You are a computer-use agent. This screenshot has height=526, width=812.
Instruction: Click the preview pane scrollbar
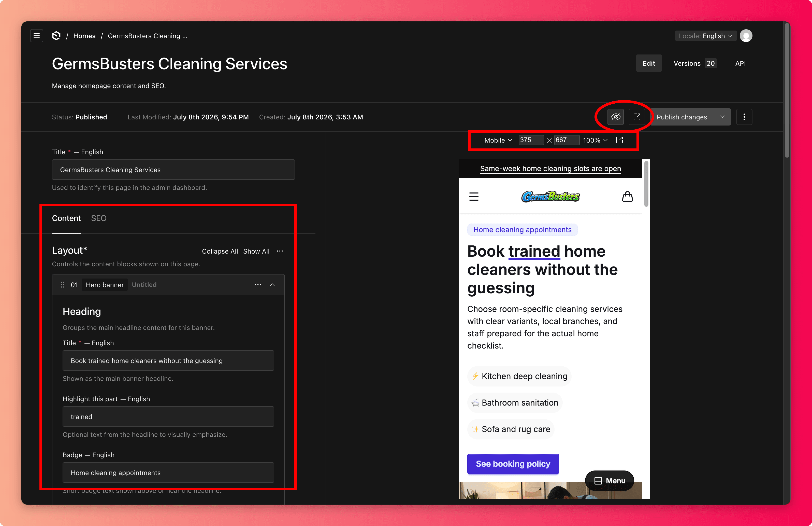(646, 183)
